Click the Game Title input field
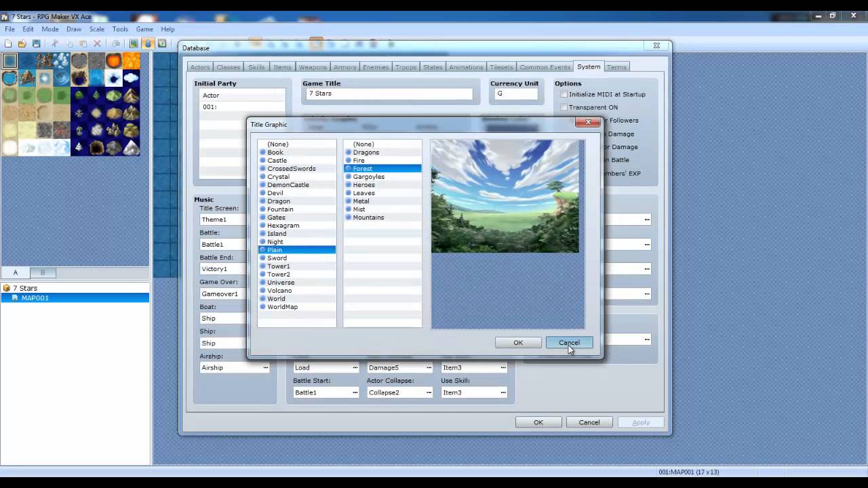The height and width of the screenshot is (488, 868). coord(388,94)
